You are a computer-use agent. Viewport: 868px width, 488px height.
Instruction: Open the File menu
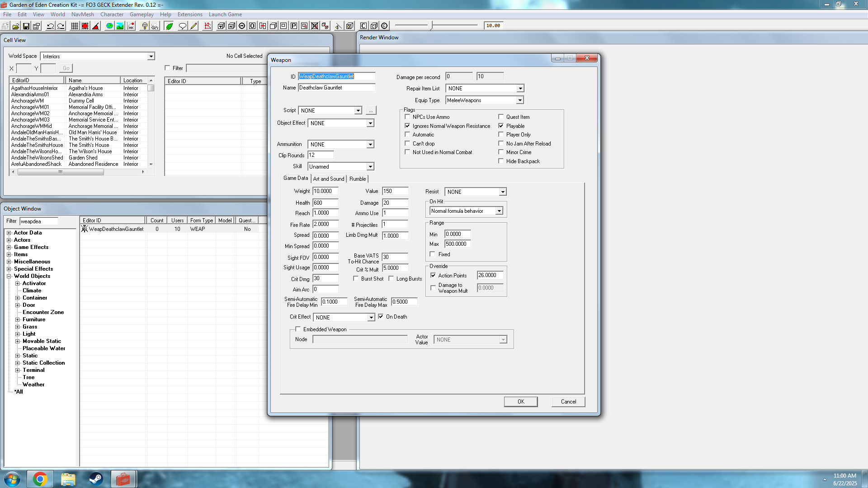(x=7, y=14)
